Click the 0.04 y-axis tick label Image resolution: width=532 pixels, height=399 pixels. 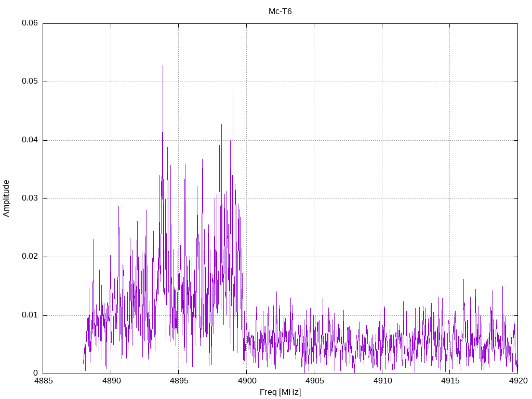point(30,140)
